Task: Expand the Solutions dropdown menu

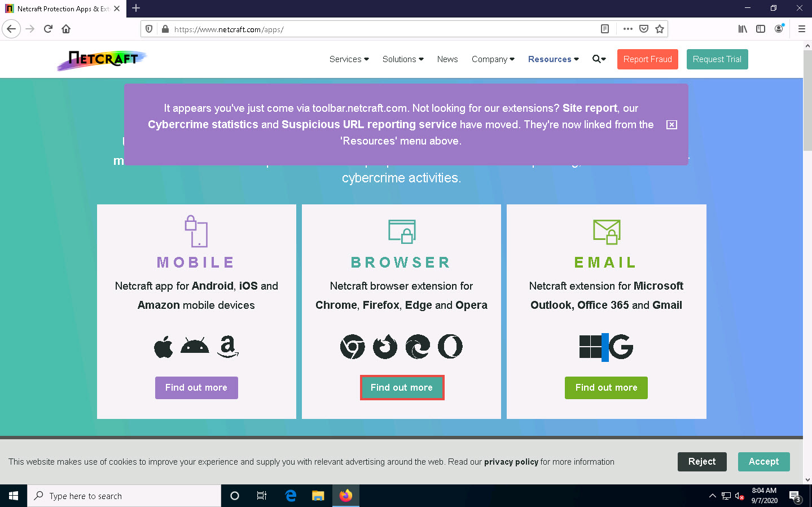Action: coord(403,59)
